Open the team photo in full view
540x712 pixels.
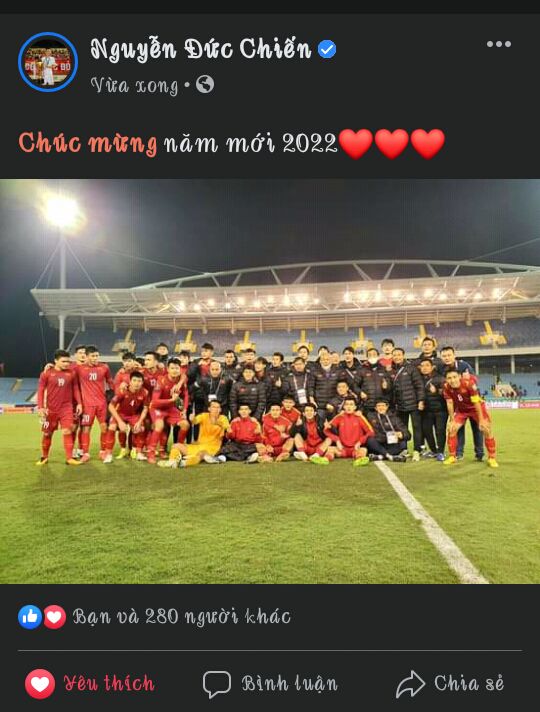270,381
